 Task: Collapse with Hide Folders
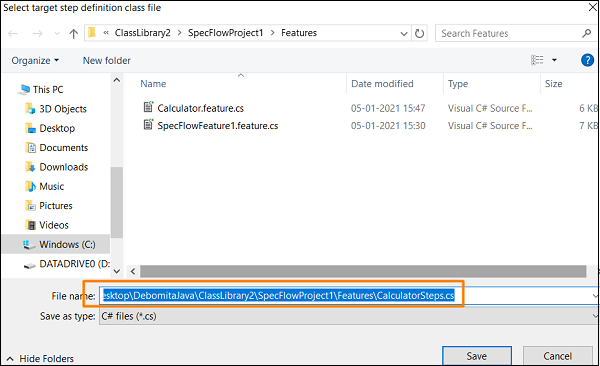40,358
